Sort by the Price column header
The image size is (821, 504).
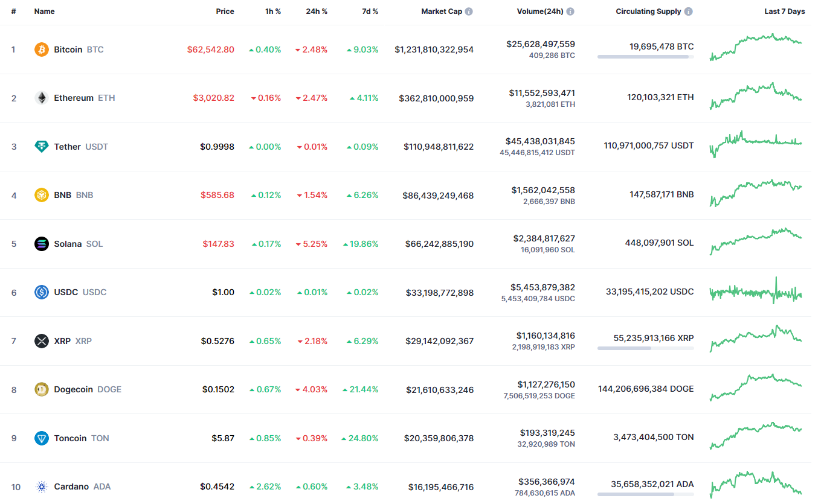225,11
